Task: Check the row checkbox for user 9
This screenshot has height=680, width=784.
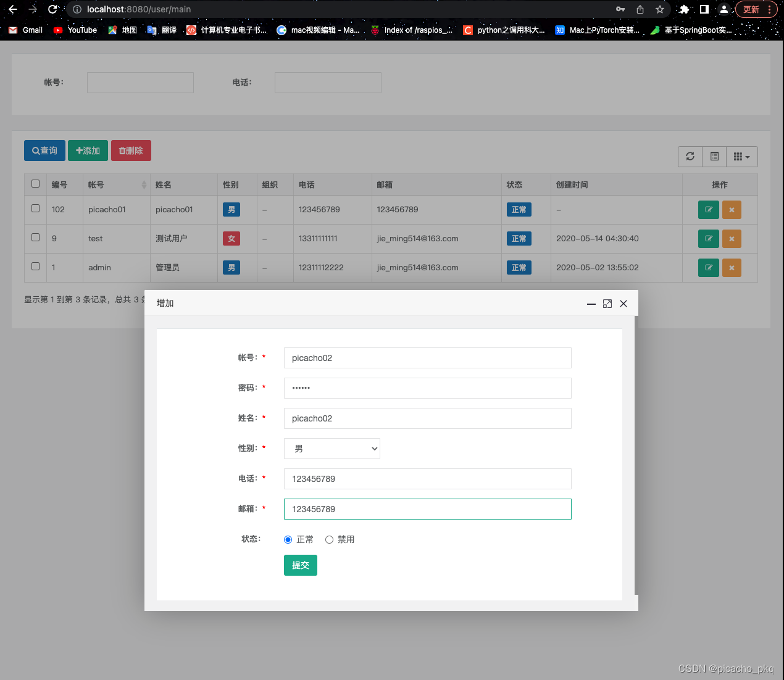Action: [x=35, y=238]
